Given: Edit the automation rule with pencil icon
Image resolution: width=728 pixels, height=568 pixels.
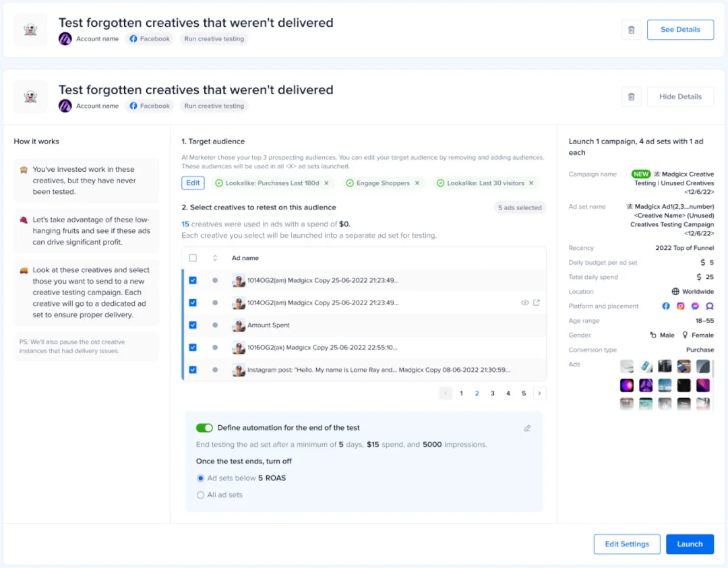Looking at the screenshot, I should [x=527, y=428].
